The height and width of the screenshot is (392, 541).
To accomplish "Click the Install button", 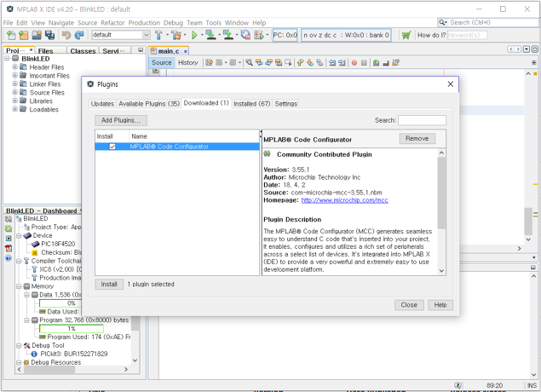I will click(109, 285).
